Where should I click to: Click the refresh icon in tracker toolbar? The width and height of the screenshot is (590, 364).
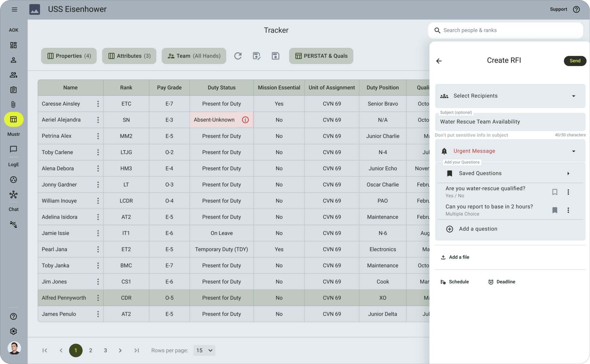coord(238,56)
